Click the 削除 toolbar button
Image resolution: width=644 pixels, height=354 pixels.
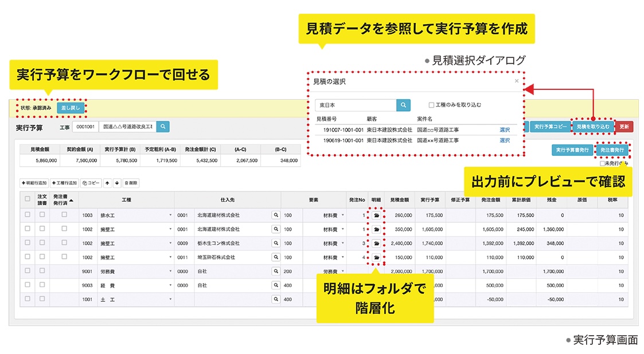tap(131, 183)
